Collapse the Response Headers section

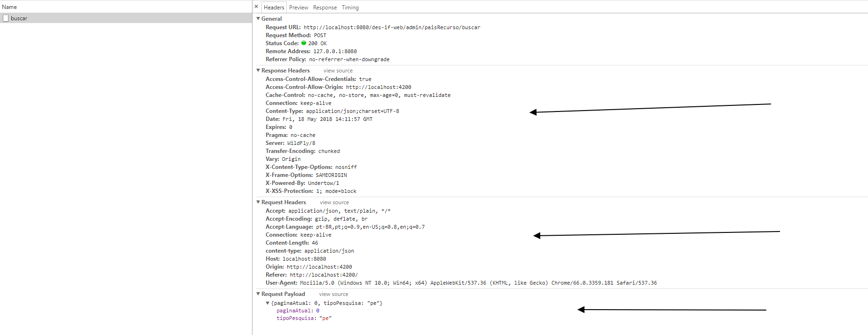pyautogui.click(x=258, y=70)
